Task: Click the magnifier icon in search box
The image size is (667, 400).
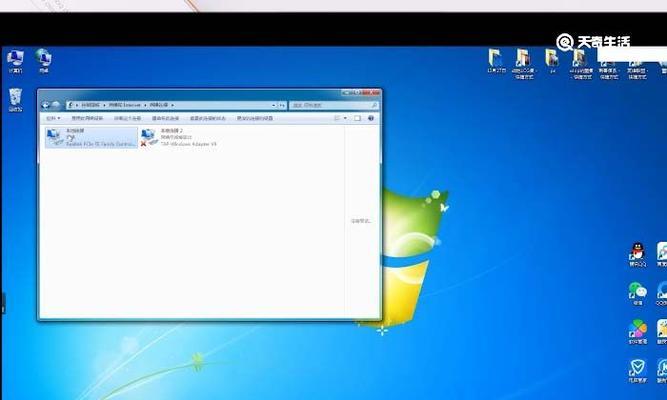Action: click(x=374, y=105)
